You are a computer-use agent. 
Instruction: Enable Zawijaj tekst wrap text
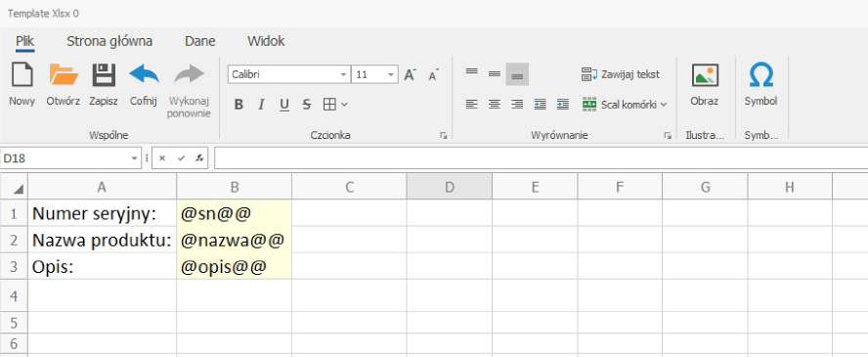[x=621, y=74]
